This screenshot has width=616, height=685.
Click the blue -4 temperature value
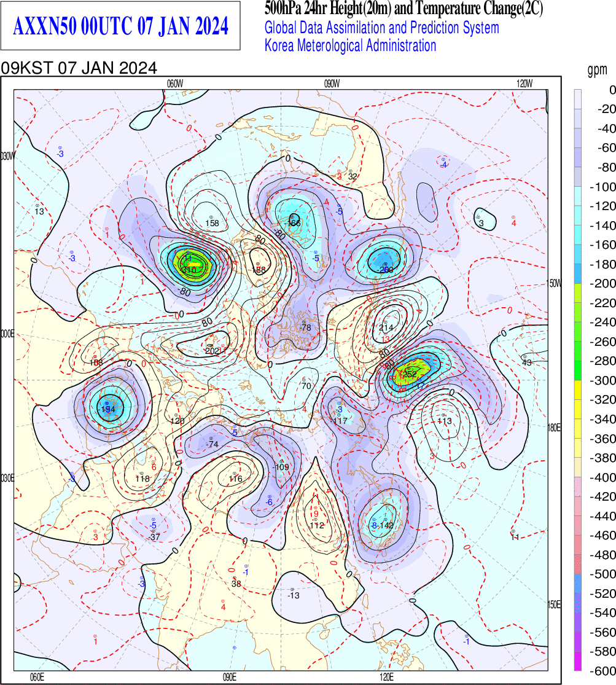(x=444, y=165)
